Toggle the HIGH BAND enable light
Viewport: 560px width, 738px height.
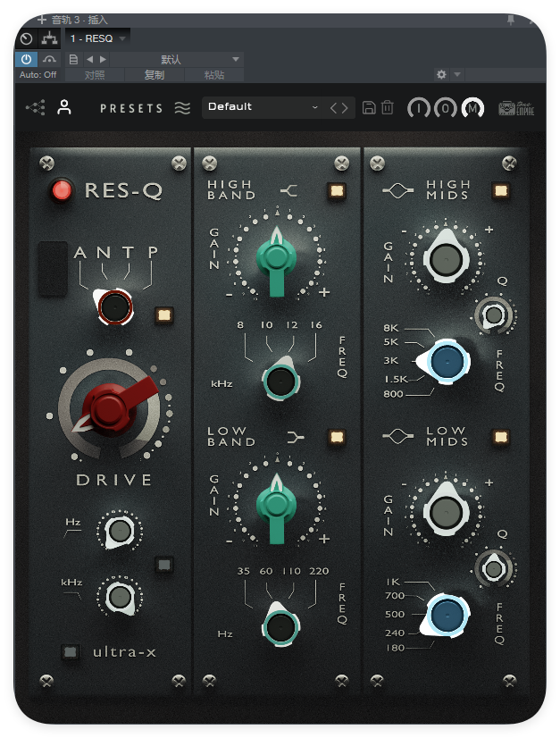click(x=337, y=190)
